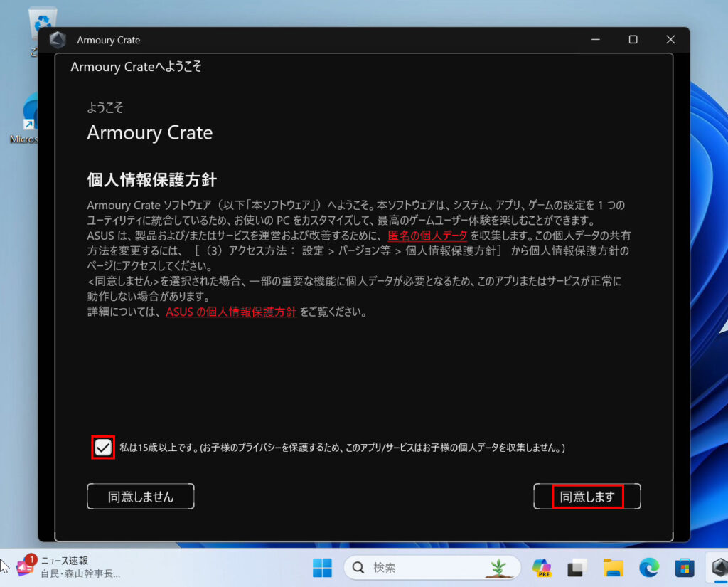728x587 pixels.
Task: Select Armoury Crate icon on taskbar
Action: click(x=719, y=568)
